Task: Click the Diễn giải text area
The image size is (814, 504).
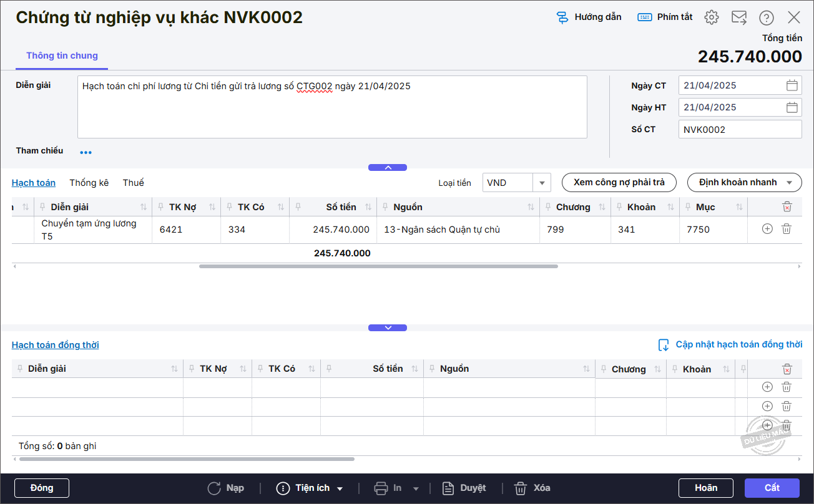Action: click(x=332, y=107)
